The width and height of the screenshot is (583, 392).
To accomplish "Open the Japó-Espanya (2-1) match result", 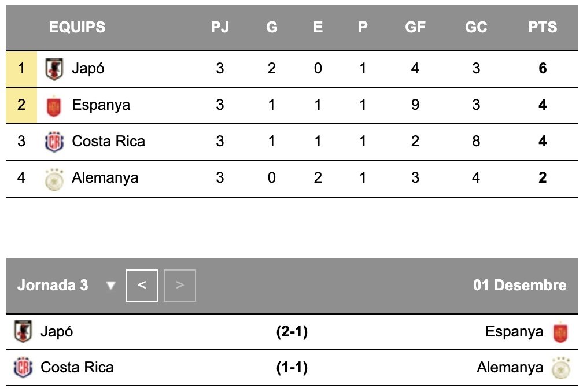I will [291, 332].
